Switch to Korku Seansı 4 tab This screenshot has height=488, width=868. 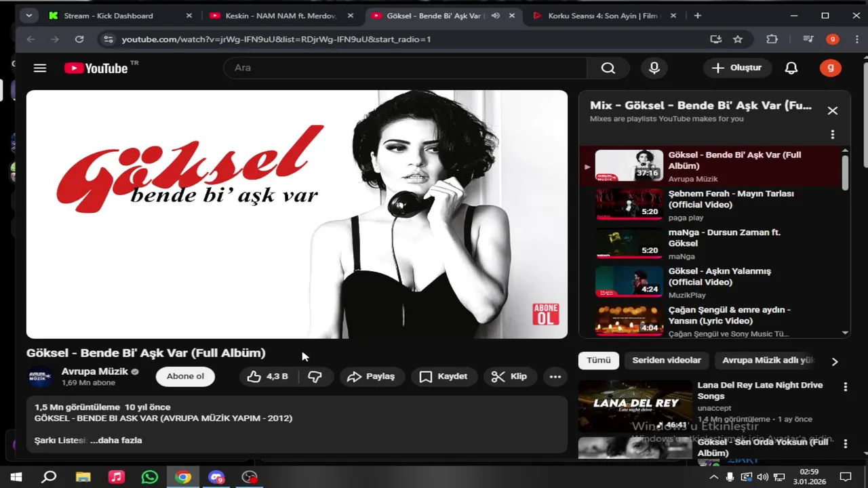coord(604,16)
